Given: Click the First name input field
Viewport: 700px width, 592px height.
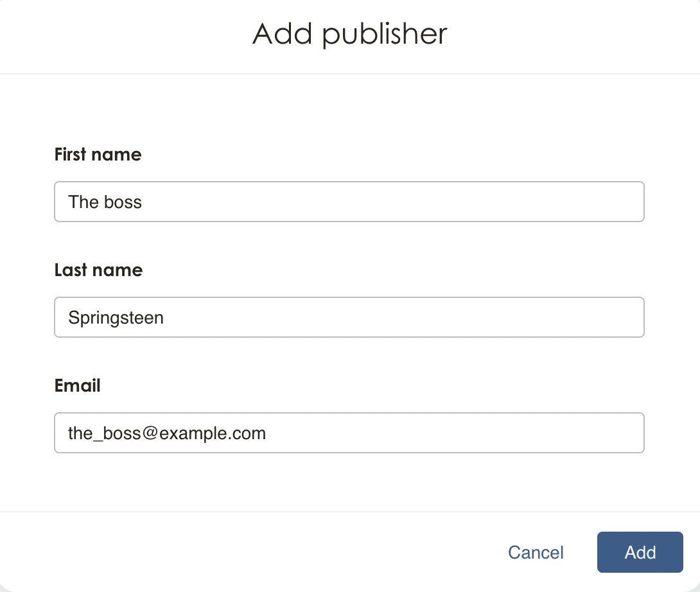Looking at the screenshot, I should 349,202.
